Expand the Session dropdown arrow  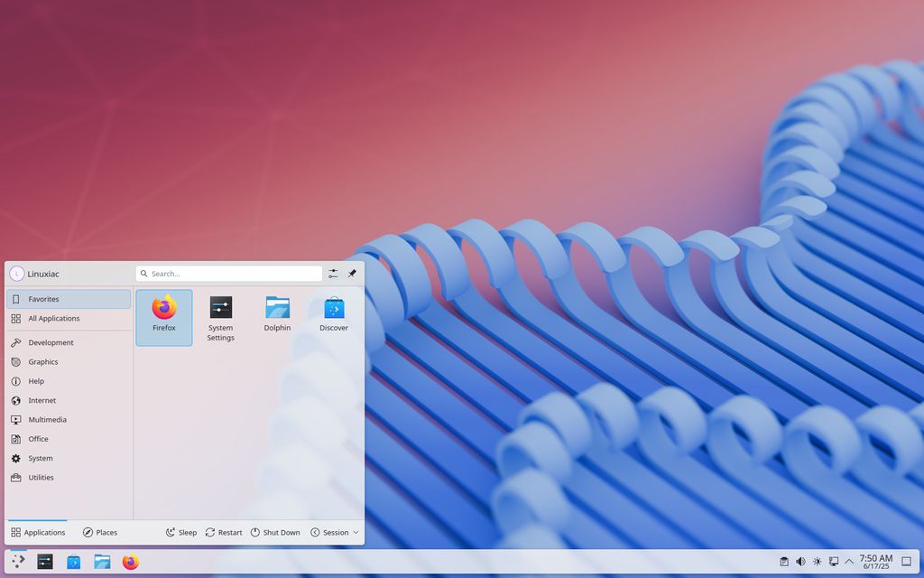pyautogui.click(x=356, y=533)
